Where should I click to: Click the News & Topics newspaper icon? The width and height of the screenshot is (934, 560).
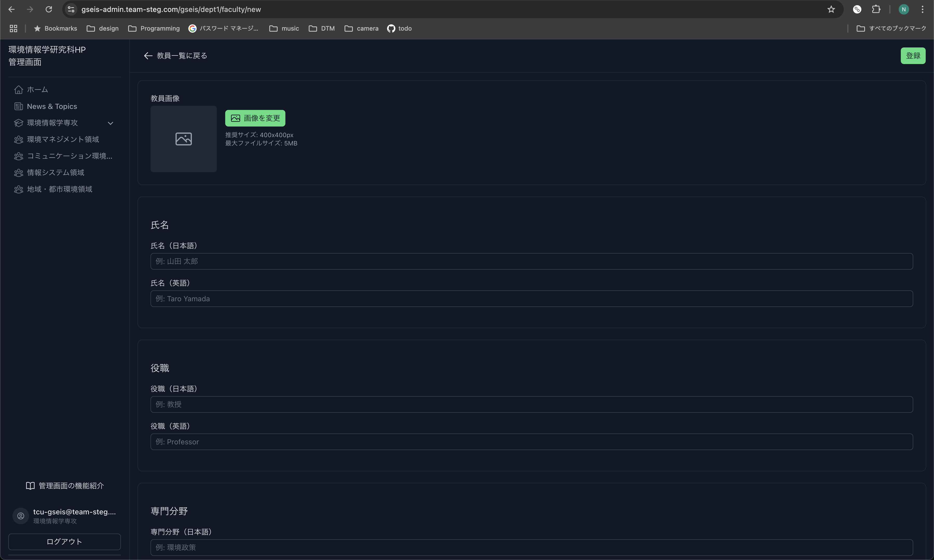[x=18, y=106]
